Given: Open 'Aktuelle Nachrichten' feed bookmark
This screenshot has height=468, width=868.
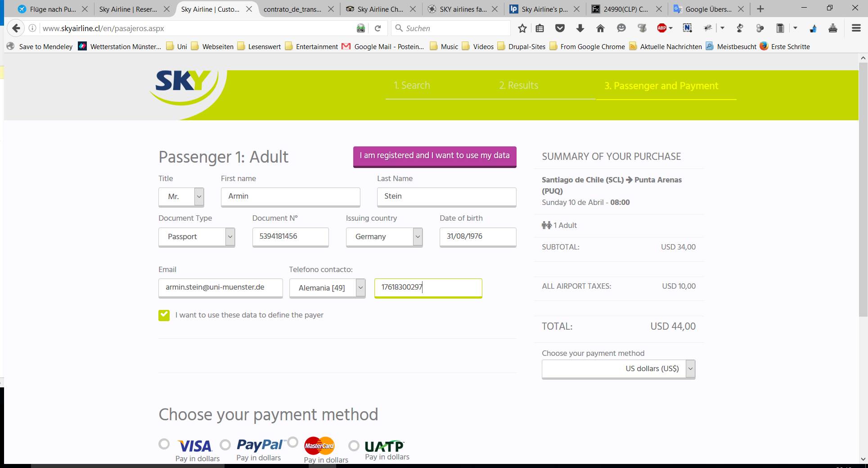Looking at the screenshot, I should [666, 46].
